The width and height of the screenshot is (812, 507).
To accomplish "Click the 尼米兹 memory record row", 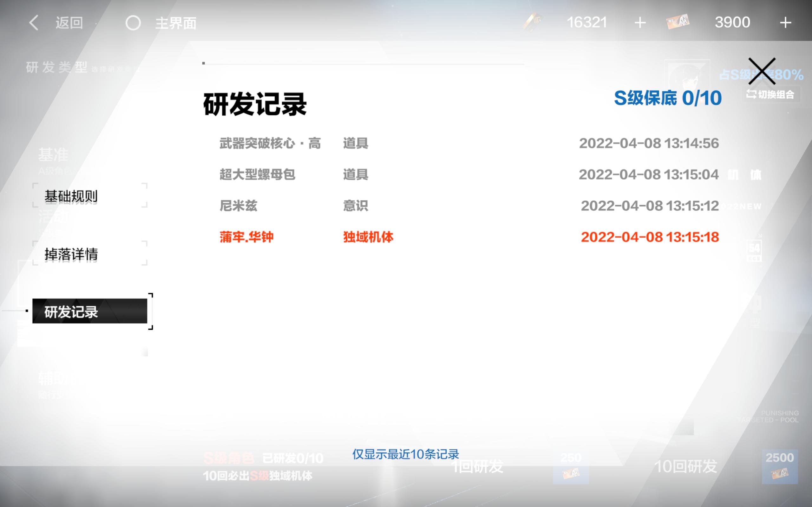I will click(x=238, y=206).
